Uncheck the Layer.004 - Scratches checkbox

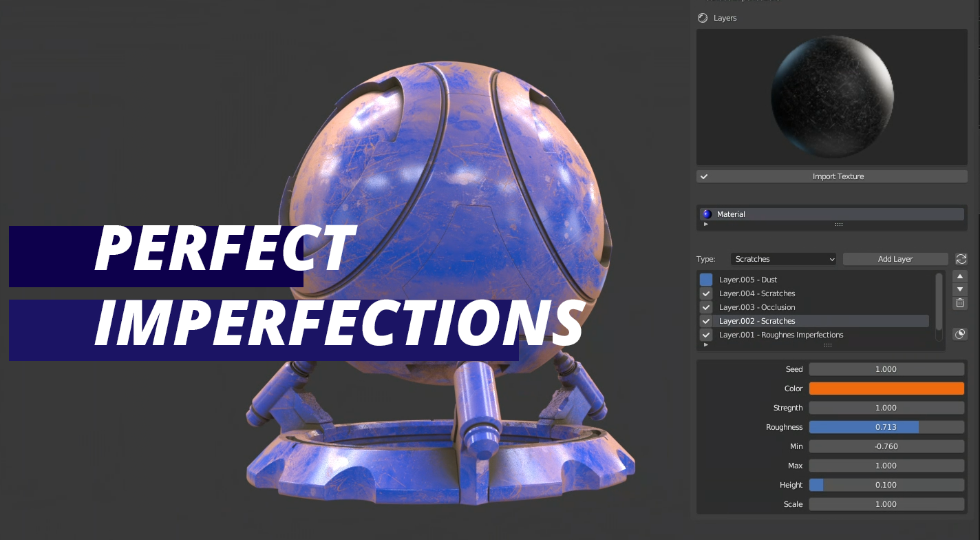coord(705,293)
